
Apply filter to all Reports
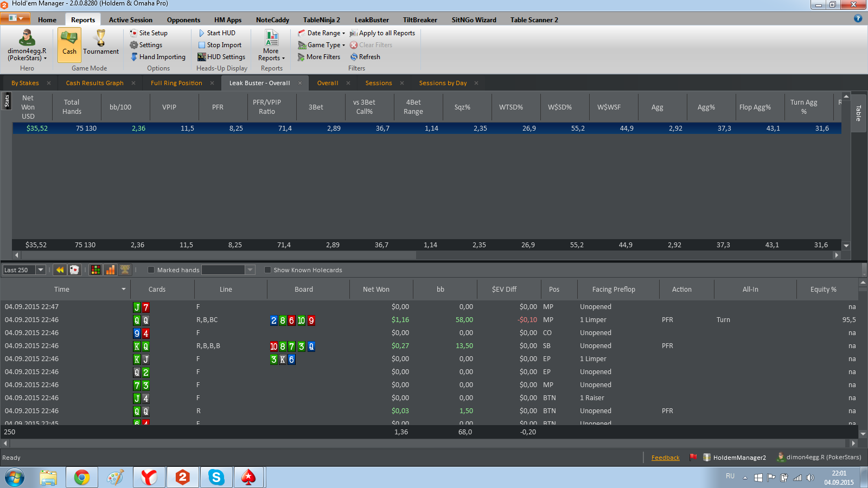click(382, 33)
